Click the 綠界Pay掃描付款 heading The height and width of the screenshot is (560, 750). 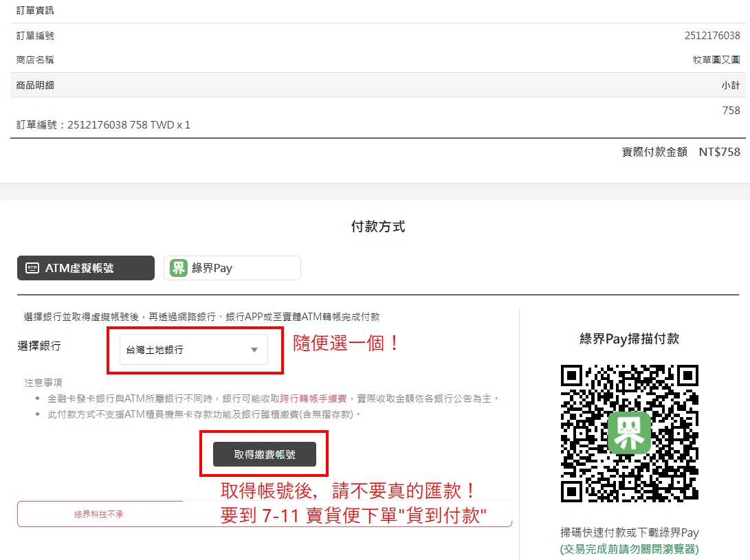(x=629, y=338)
